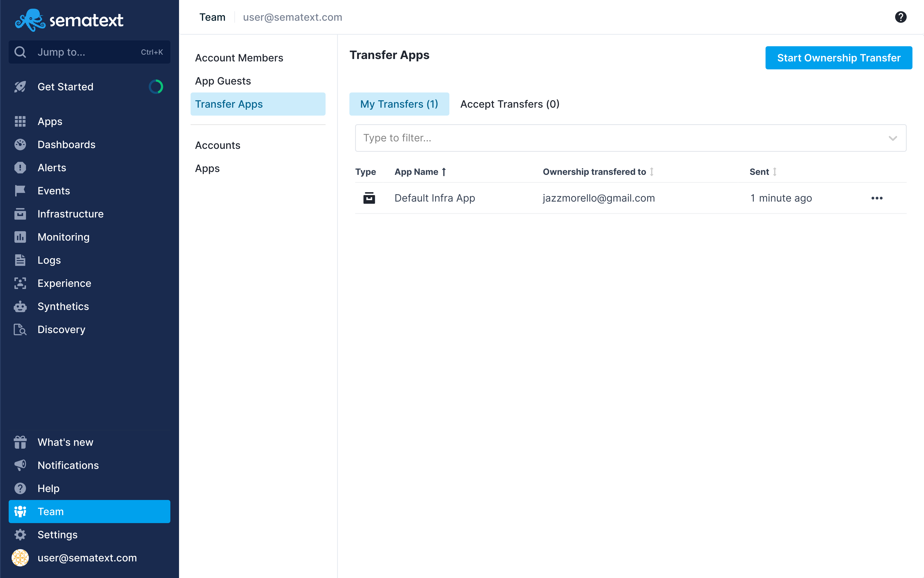Click the Dashboards gauge icon
The image size is (924, 578).
pos(20,144)
